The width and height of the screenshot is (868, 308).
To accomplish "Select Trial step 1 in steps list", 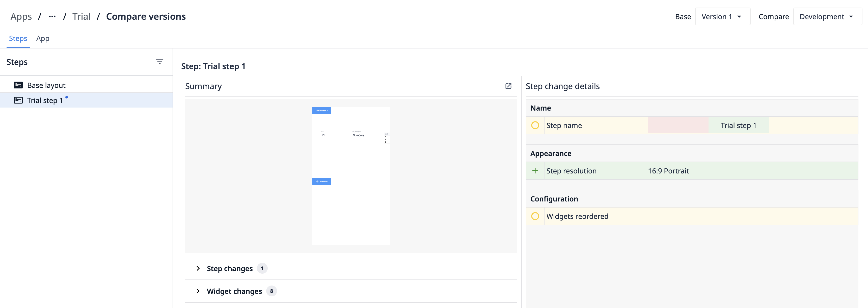I will (x=86, y=100).
